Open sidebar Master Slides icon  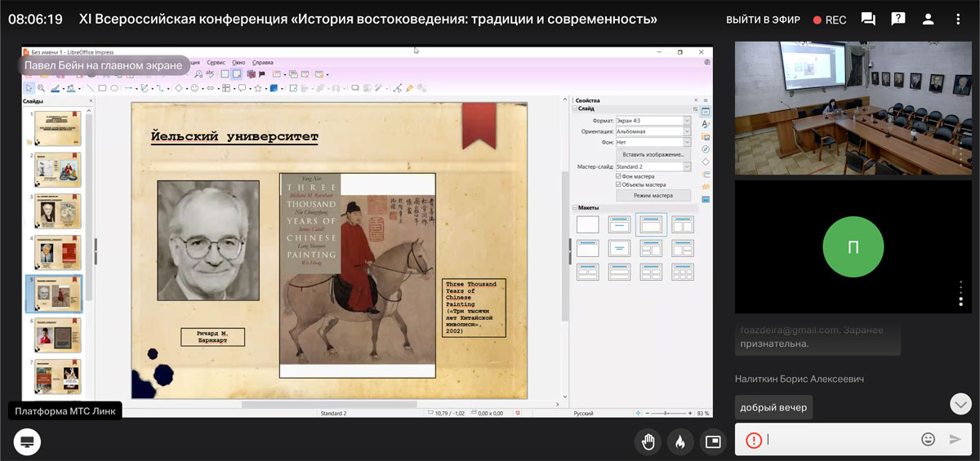[706, 199]
